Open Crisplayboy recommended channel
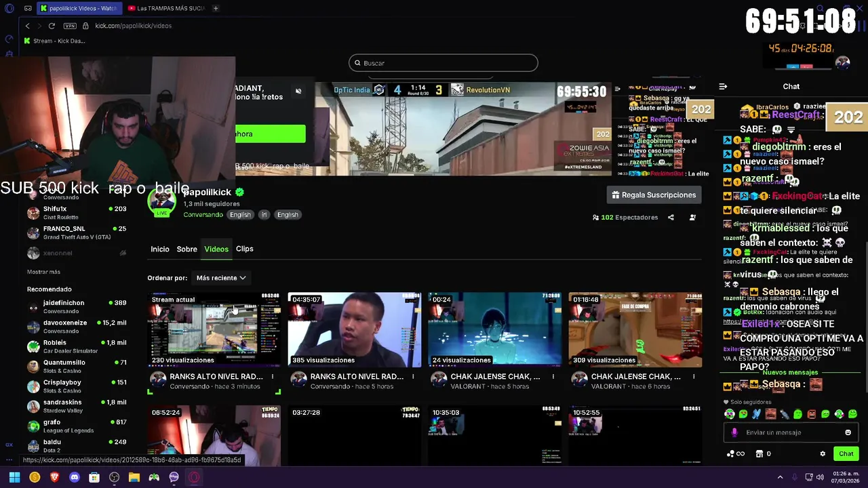The height and width of the screenshot is (488, 868). click(77, 386)
